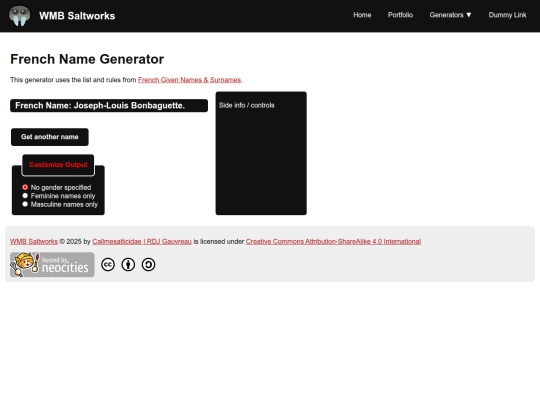Open French Given Names & Surnames link
This screenshot has width=540, height=405.
click(x=189, y=80)
